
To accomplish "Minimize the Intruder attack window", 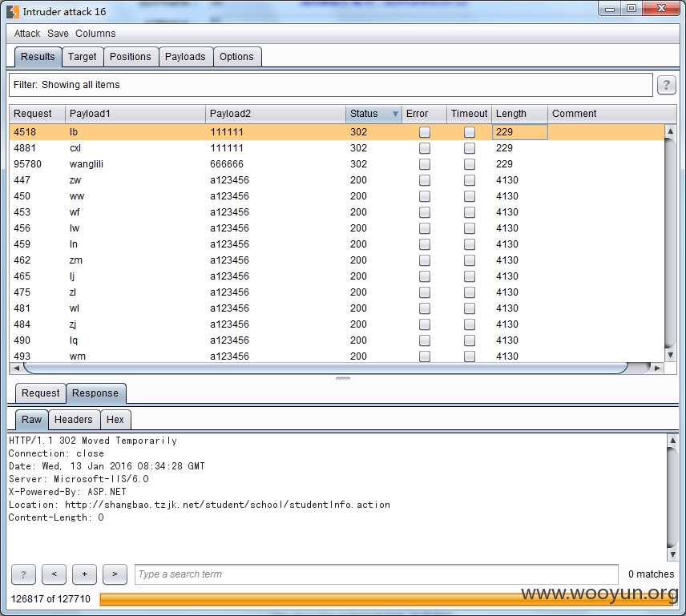I will [610, 8].
